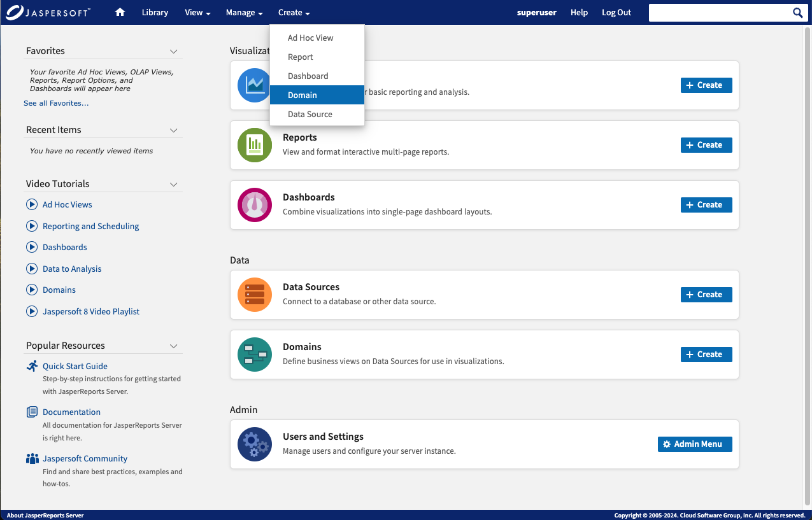Collapse the Video Tutorials panel
Viewport: 812px width, 520px height.
click(173, 184)
